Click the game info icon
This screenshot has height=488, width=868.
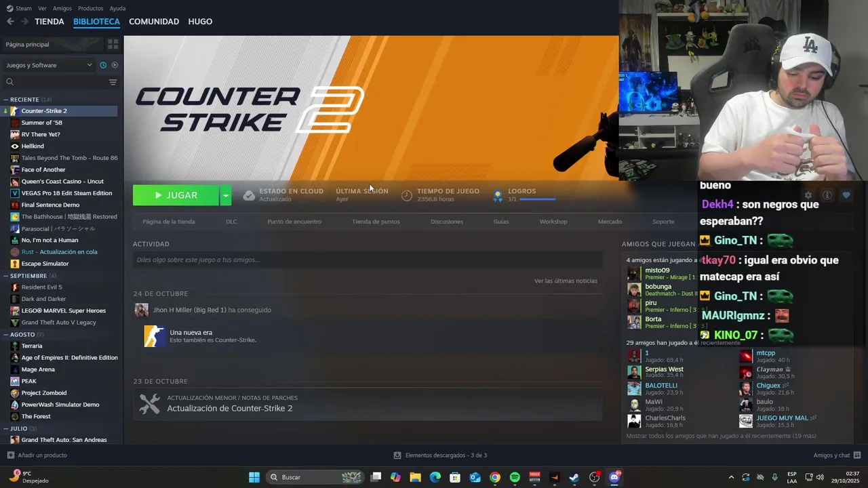point(827,195)
